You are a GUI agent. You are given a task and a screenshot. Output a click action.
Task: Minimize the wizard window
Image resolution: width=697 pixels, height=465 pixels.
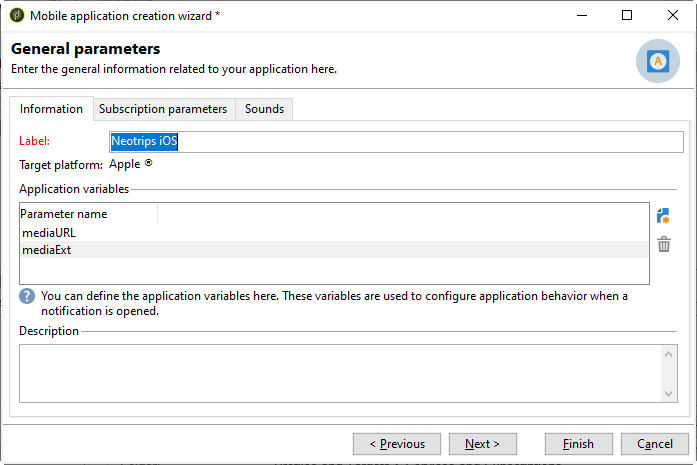pos(581,15)
